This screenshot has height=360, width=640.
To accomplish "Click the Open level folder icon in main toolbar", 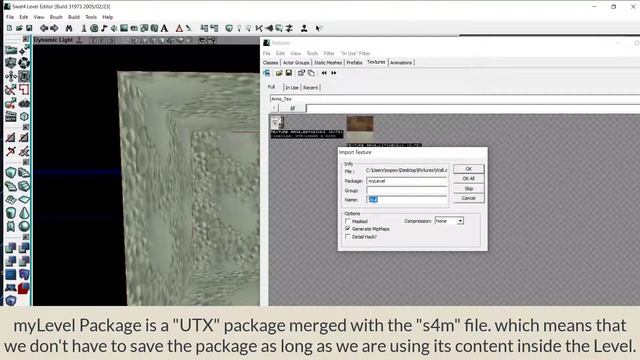I will tap(19, 28).
